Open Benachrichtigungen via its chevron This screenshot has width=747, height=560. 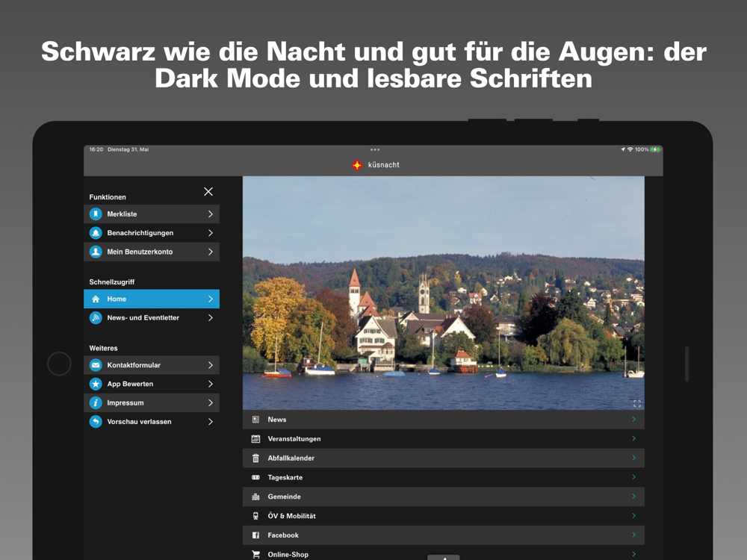click(211, 233)
